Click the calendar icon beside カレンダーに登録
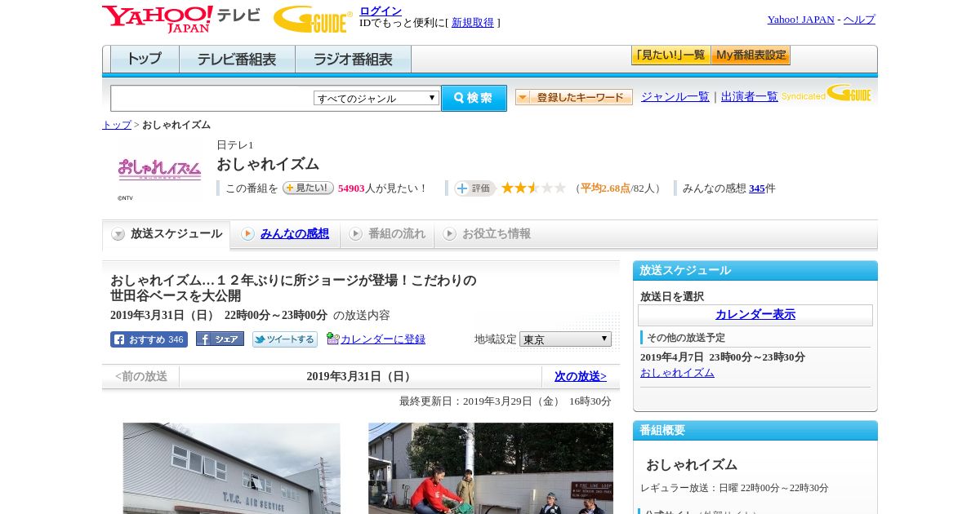The height and width of the screenshot is (514, 980). [332, 339]
